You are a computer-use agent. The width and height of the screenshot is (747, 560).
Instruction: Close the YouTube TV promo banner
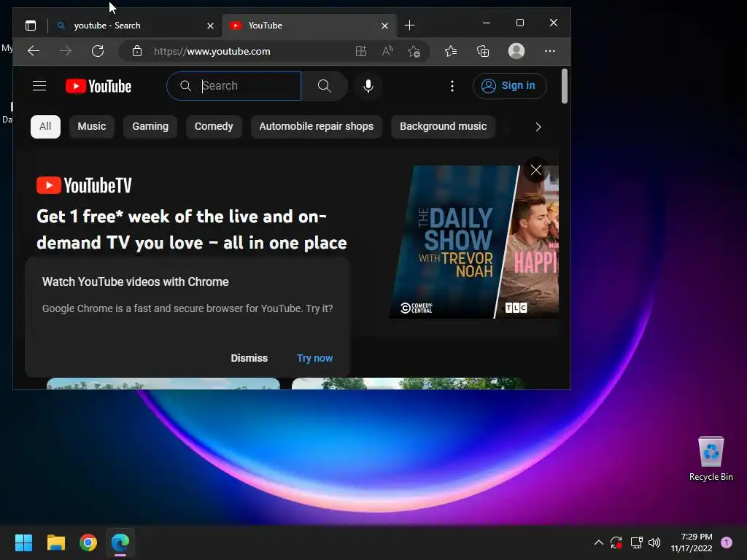(536, 170)
